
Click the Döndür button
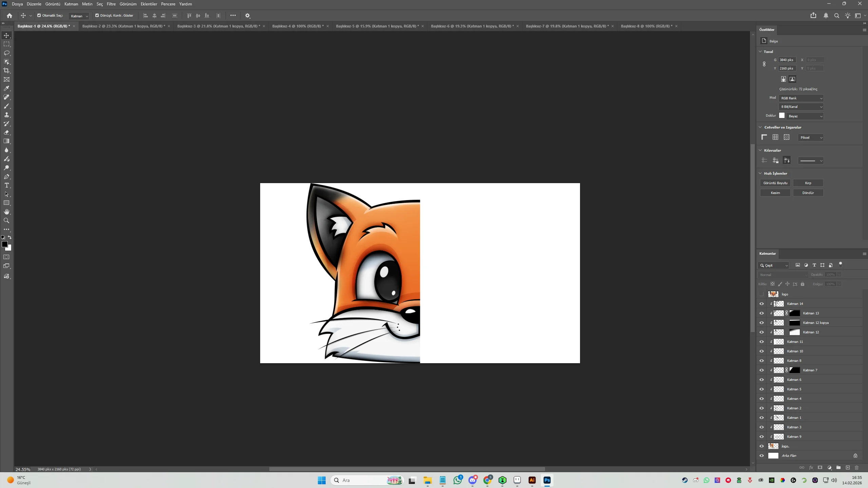pos(808,193)
